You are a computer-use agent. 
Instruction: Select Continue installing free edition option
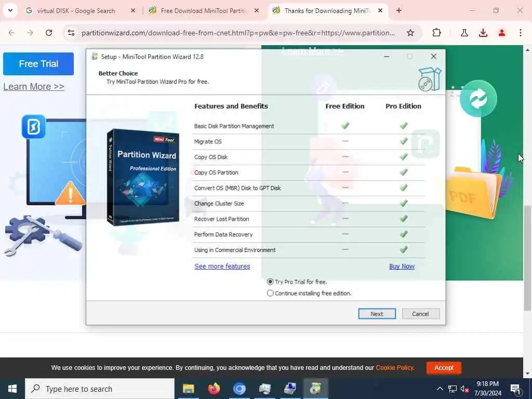(309, 293)
